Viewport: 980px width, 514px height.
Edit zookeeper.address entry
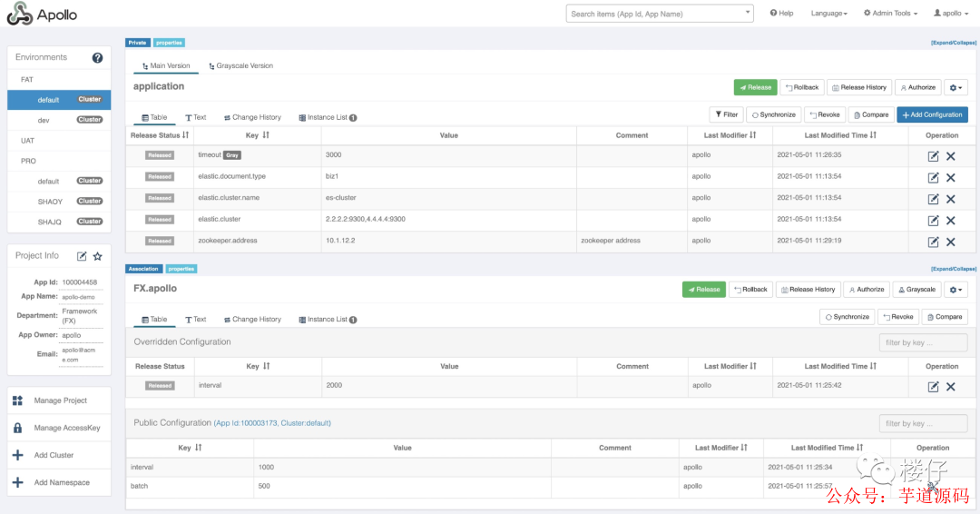933,242
